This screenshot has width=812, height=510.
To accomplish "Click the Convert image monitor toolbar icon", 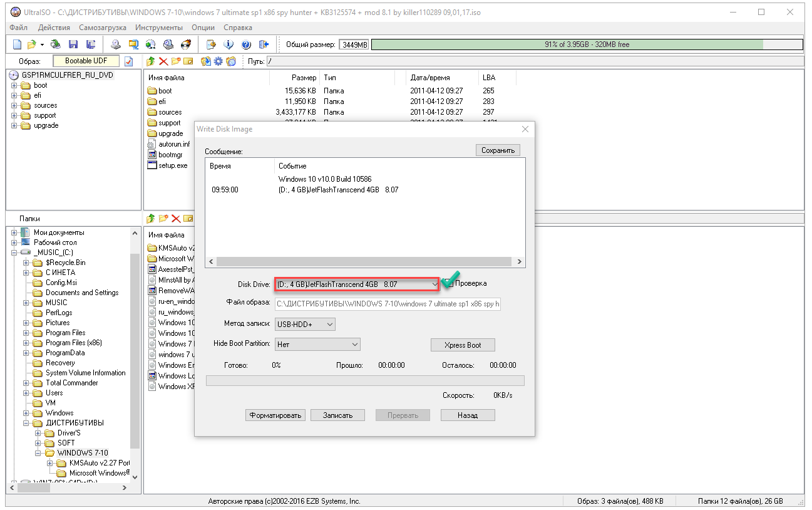I will pos(133,44).
